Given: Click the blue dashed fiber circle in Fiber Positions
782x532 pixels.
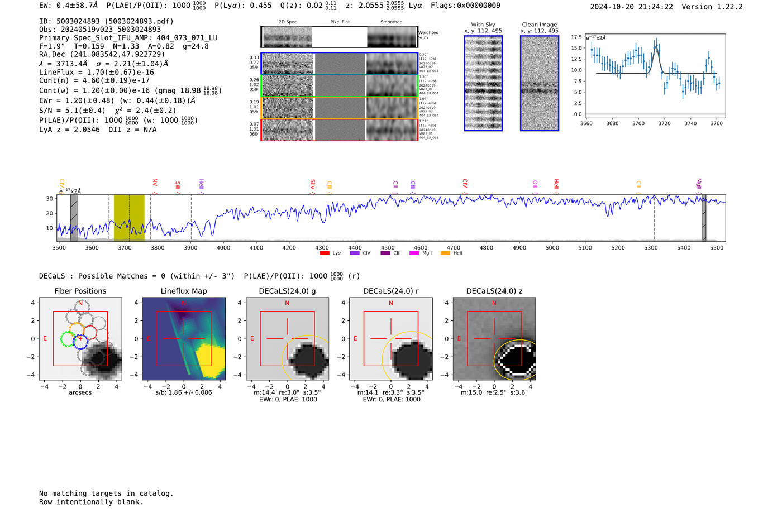Looking at the screenshot, I should tap(80, 342).
